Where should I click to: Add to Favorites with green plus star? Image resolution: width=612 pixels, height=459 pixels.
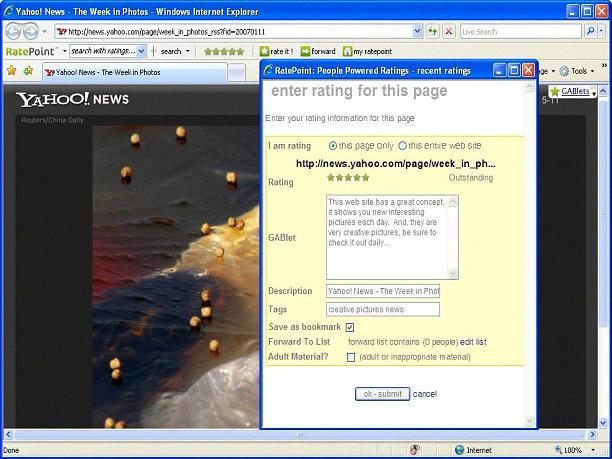pyautogui.click(x=28, y=71)
